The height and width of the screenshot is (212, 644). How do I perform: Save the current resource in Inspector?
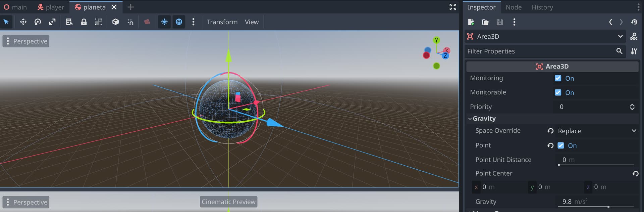[500, 22]
